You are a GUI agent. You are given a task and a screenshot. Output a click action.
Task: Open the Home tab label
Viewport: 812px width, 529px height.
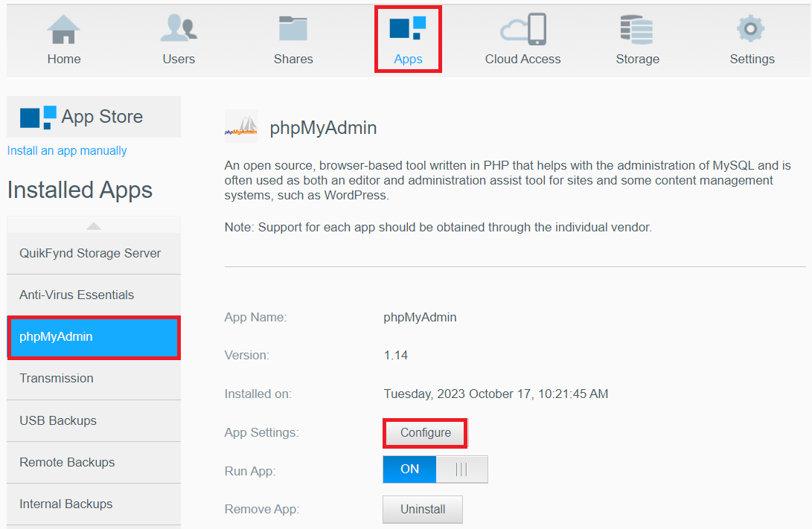pos(64,59)
